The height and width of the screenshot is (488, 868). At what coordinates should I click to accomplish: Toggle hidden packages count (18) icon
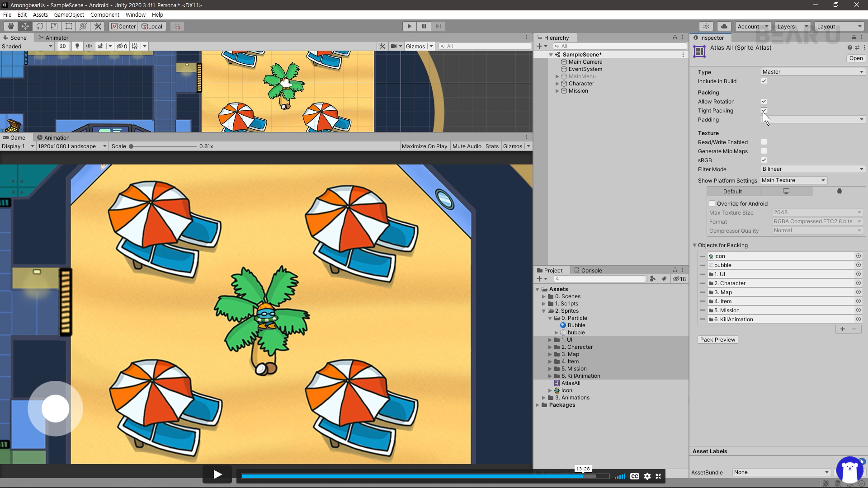[679, 279]
